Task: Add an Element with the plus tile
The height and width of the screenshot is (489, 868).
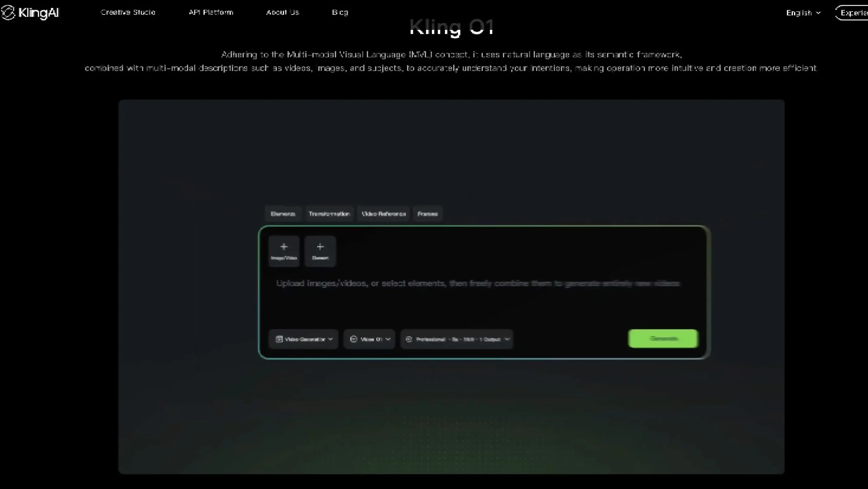Action: [320, 251]
